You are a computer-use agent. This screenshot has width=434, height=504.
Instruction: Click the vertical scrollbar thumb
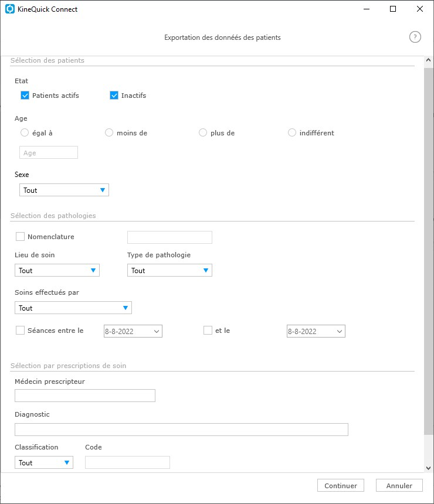[x=429, y=251]
